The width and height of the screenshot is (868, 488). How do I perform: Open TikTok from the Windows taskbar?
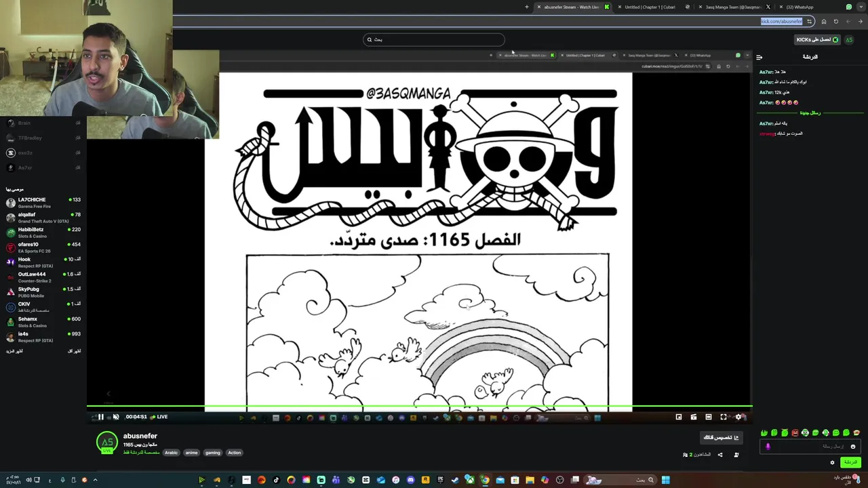[x=276, y=480]
